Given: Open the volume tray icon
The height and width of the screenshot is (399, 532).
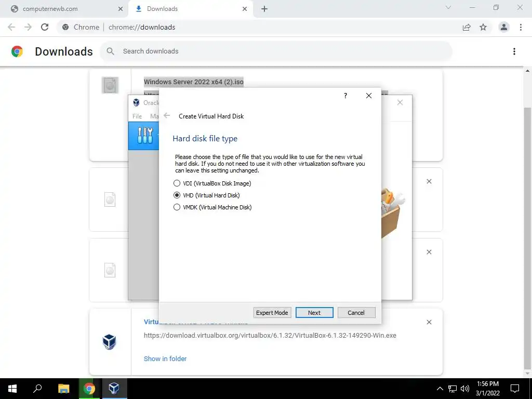Looking at the screenshot, I should [465, 389].
